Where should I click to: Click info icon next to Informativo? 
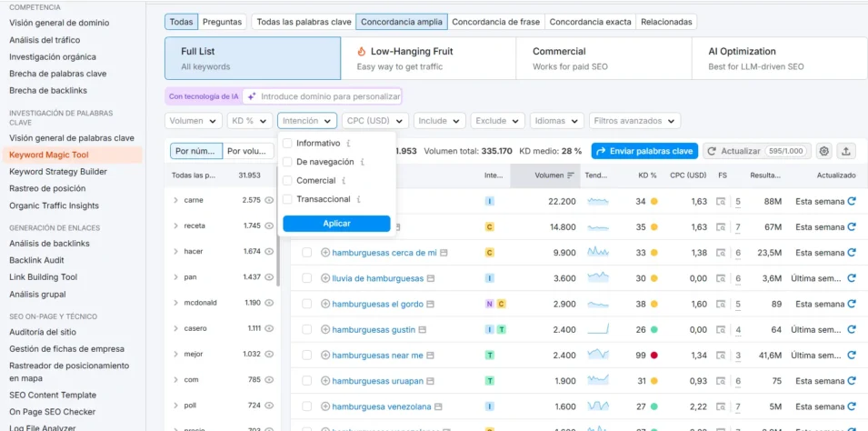point(348,144)
